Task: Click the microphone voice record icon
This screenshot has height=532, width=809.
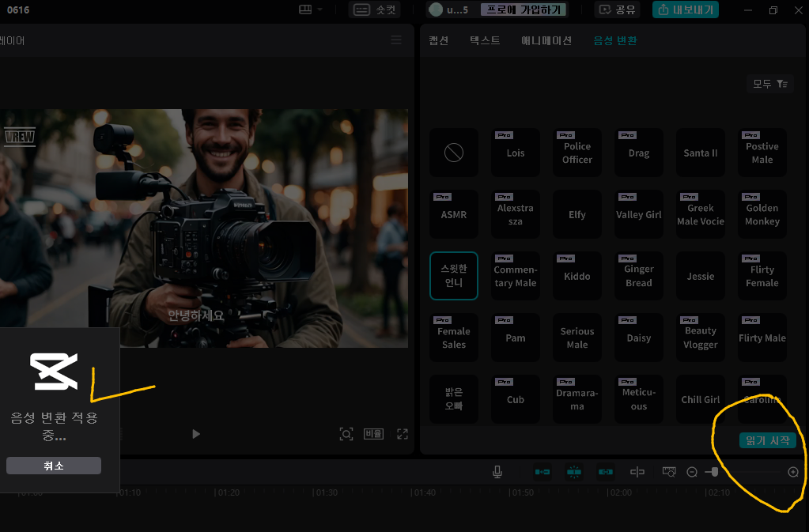Action: coord(497,472)
